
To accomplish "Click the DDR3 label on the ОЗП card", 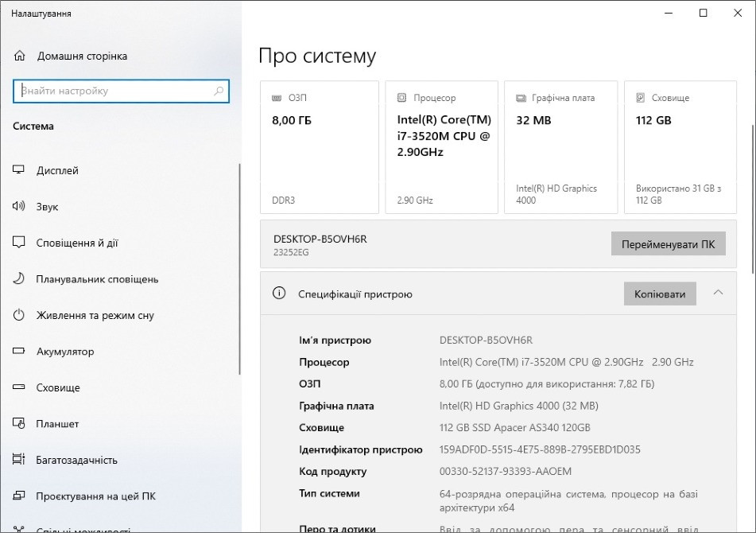I will pos(283,200).
